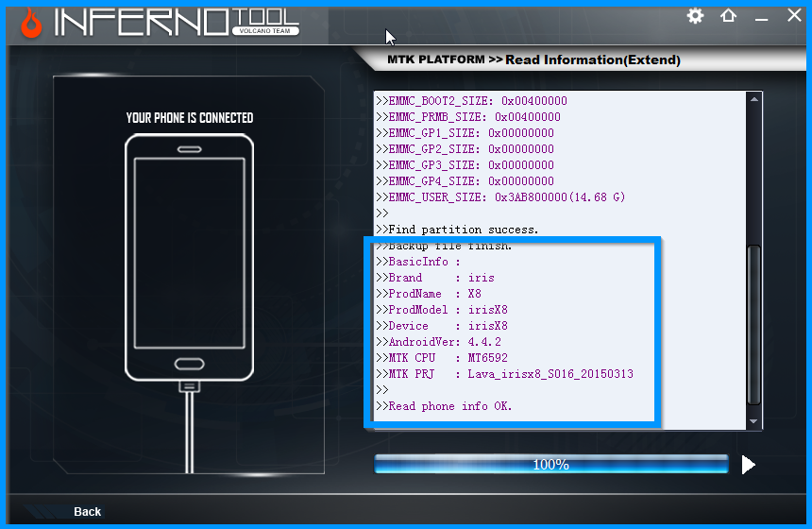
Task: Minimize the Inferno Tool window
Action: (x=761, y=19)
